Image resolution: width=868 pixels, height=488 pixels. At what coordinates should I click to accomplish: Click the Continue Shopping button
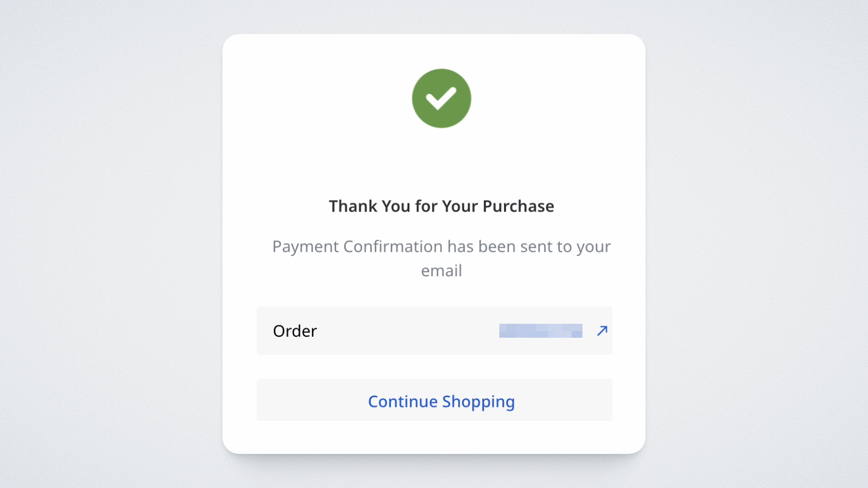click(x=434, y=400)
